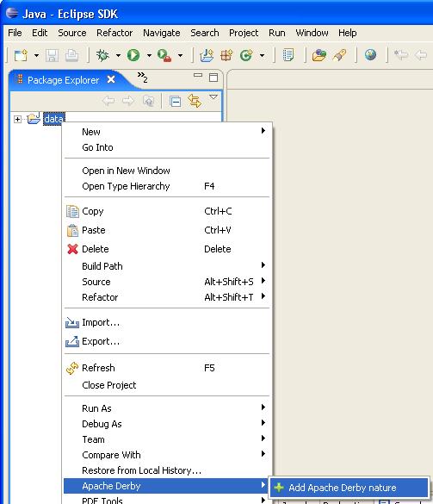Close the Package Explorer tab
Viewport: 433px width, 504px height.
coord(111,79)
